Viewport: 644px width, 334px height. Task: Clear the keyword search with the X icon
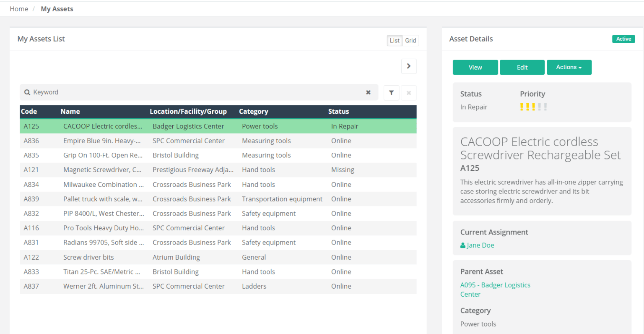[368, 92]
